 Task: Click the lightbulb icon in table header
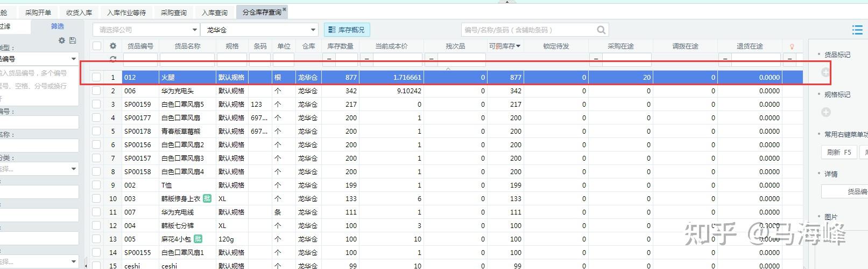(792, 46)
